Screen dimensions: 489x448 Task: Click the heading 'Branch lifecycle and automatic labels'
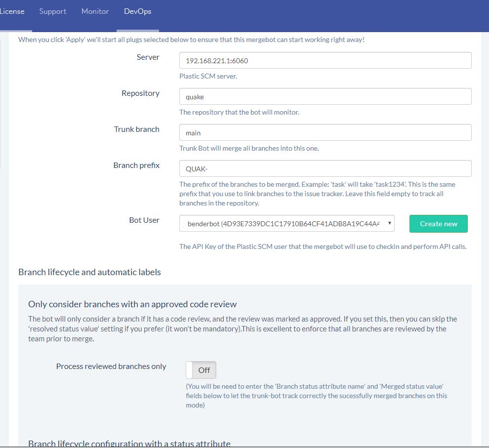[x=89, y=272]
